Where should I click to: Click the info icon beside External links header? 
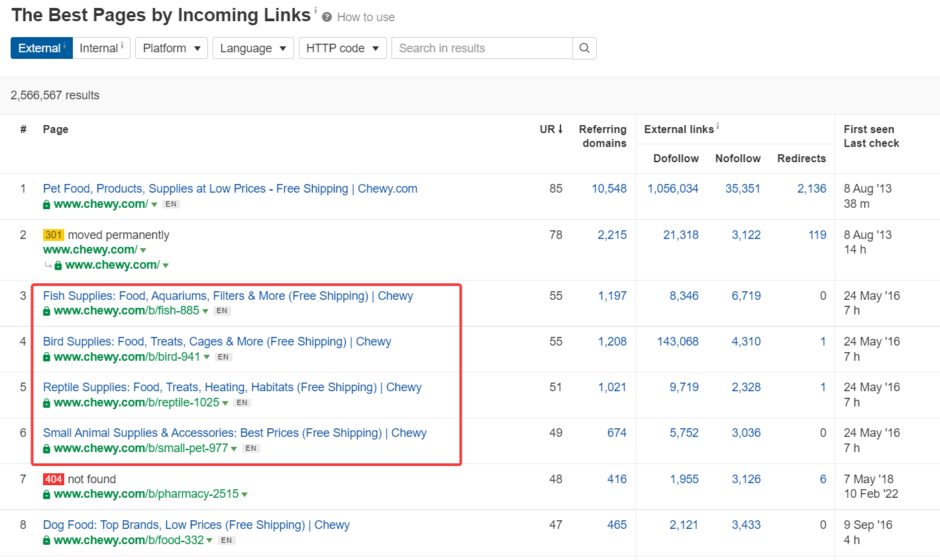pyautogui.click(x=718, y=126)
